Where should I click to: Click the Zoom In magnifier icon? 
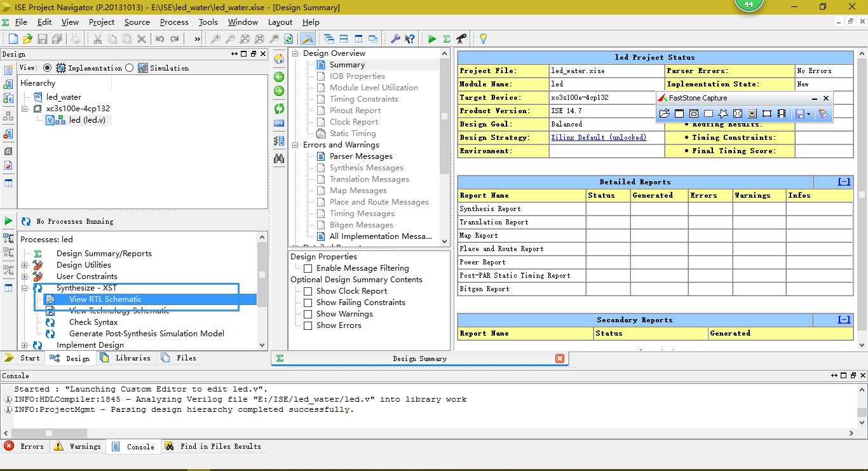(216, 39)
